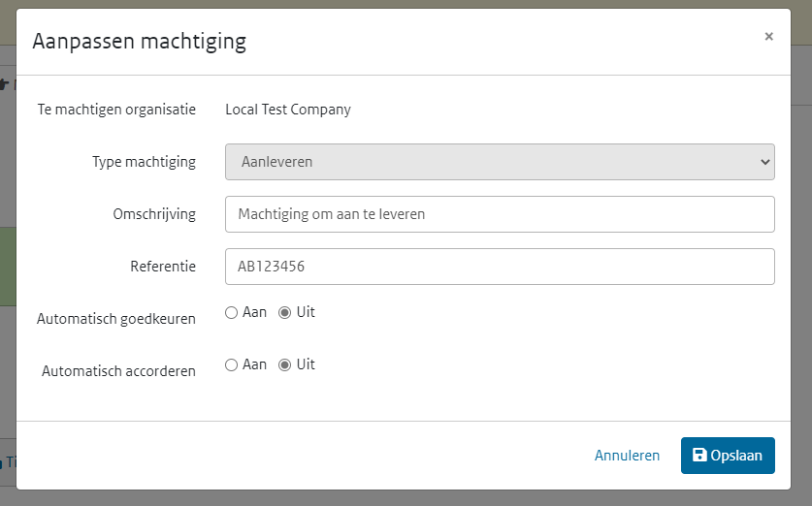Enable Automatisch goedkeuren by selecting Aan
Viewport: 812px width, 506px height.
pyautogui.click(x=231, y=313)
